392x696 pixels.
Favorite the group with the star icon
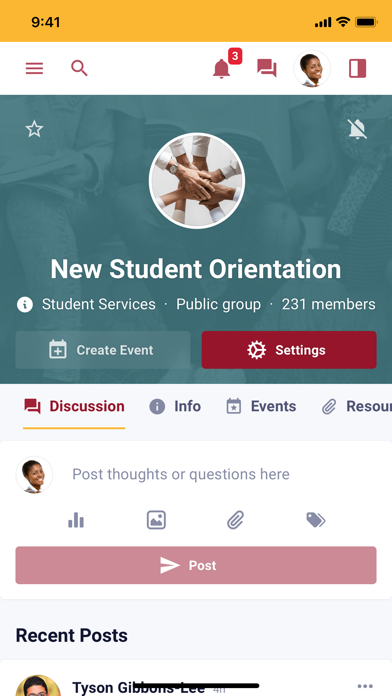point(34,129)
